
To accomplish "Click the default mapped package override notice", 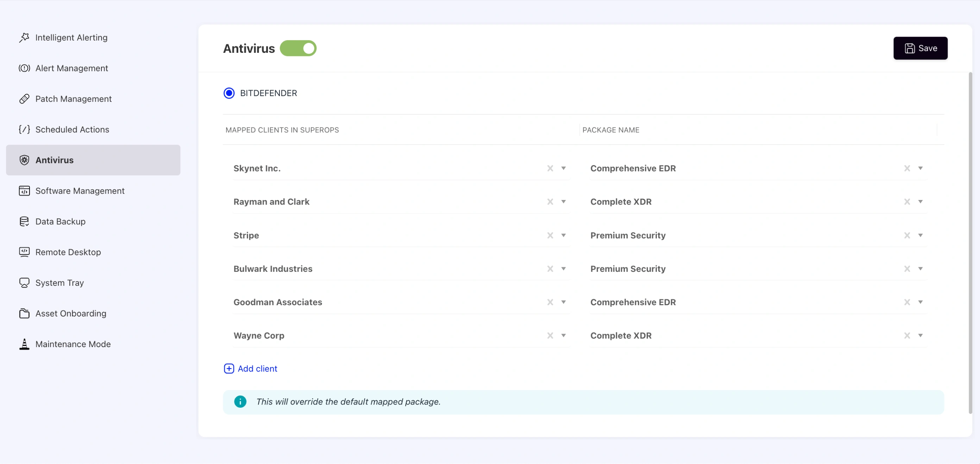I will [x=583, y=402].
